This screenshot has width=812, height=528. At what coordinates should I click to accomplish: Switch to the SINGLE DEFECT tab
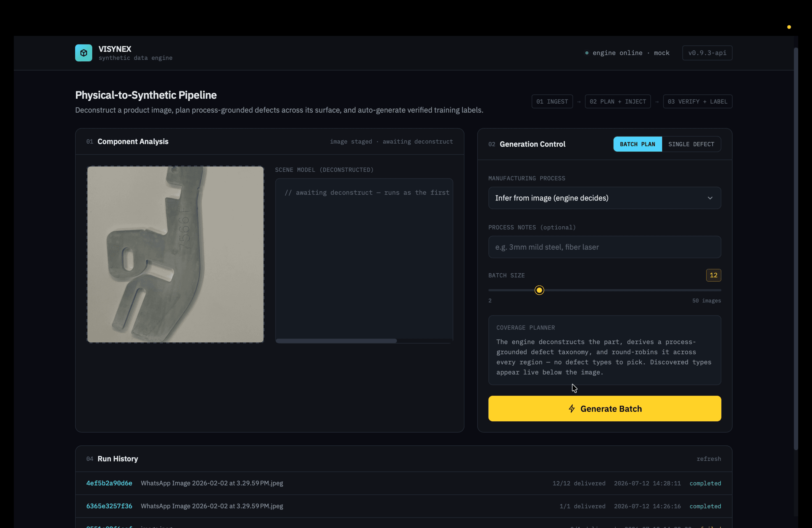click(x=691, y=144)
